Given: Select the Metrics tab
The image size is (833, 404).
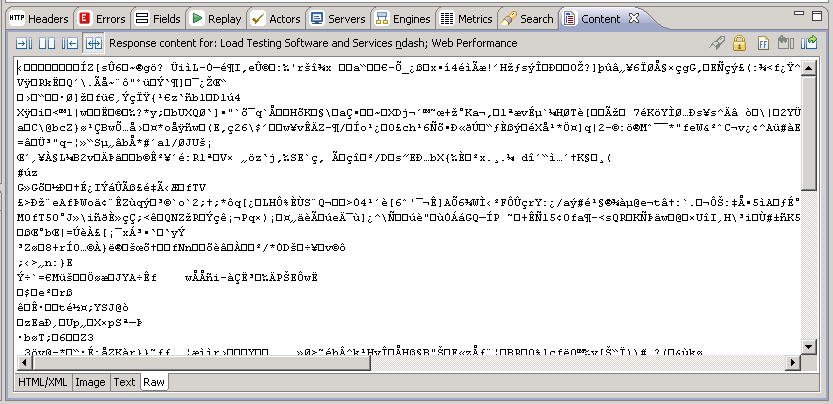Looking at the screenshot, I should click(467, 19).
